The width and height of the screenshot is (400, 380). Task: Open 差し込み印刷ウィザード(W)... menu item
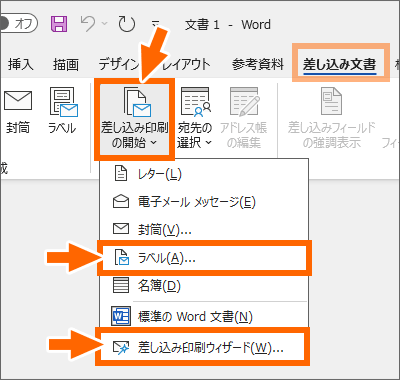click(x=203, y=347)
